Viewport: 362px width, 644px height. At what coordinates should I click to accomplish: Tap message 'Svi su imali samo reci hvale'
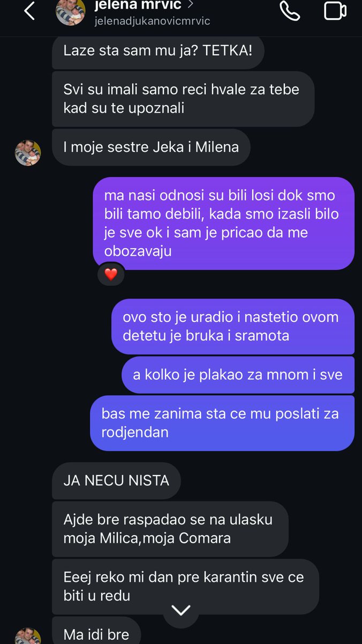(183, 99)
